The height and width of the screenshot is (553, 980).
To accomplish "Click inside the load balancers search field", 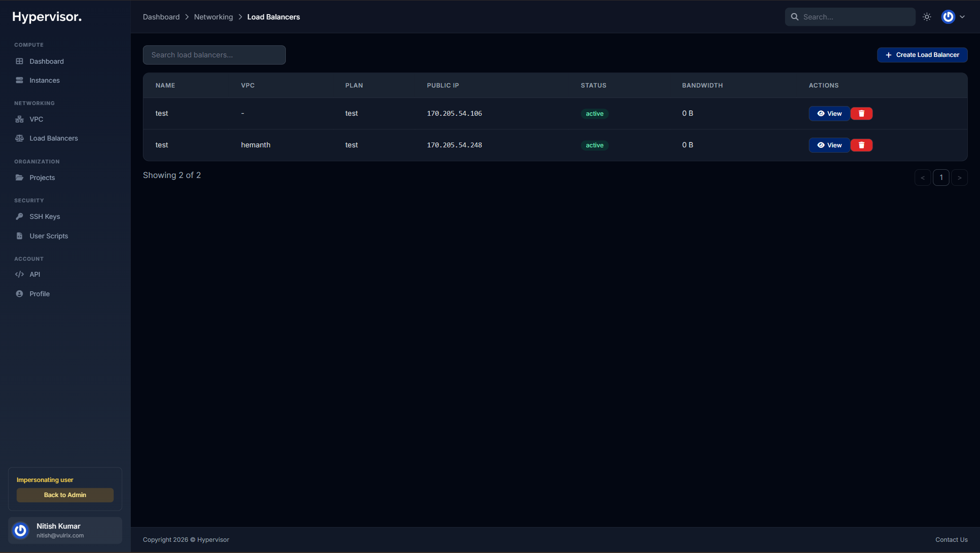I will coord(214,54).
